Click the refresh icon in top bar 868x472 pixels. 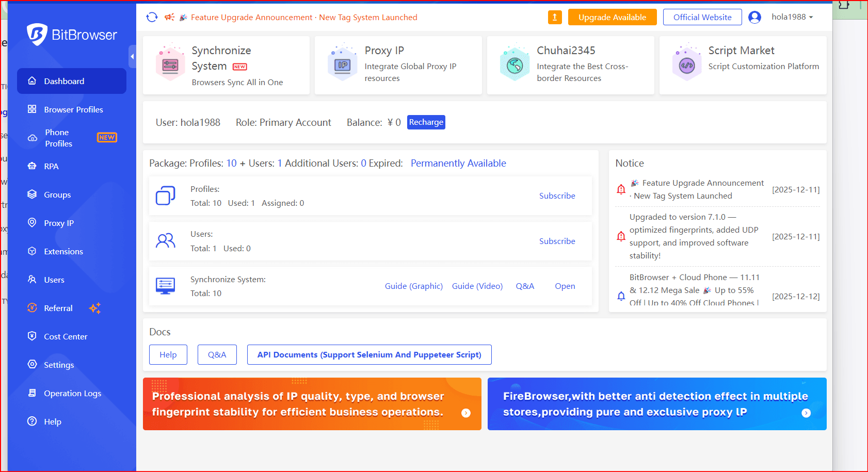pos(152,17)
